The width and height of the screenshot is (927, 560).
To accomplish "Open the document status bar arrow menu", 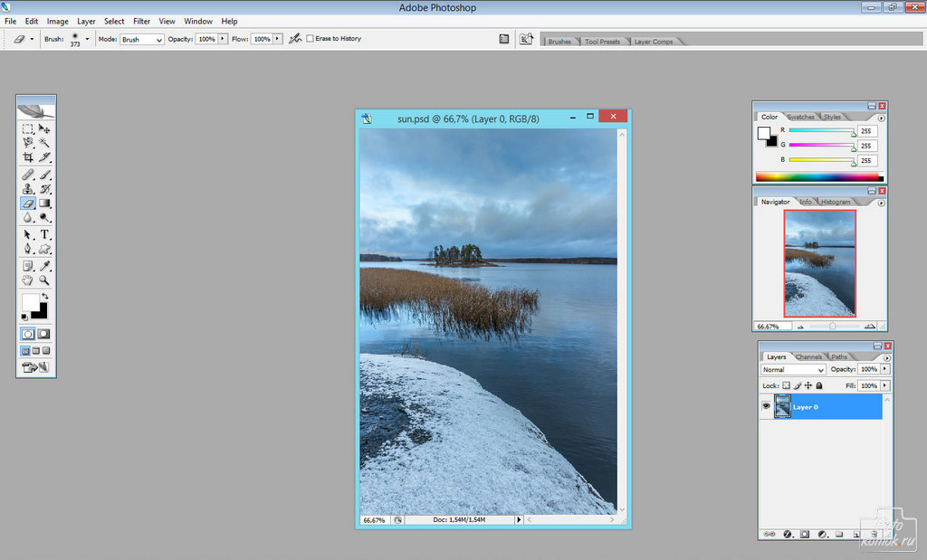I will (519, 520).
